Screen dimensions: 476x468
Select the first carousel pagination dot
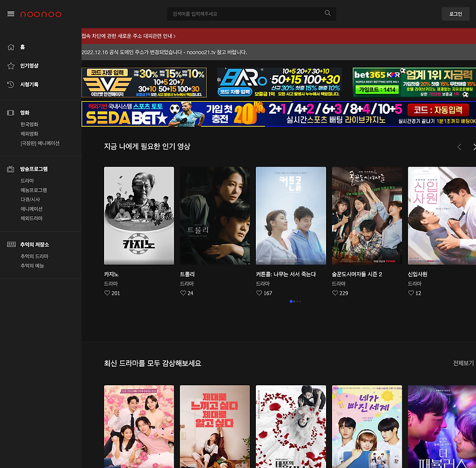[291, 301]
